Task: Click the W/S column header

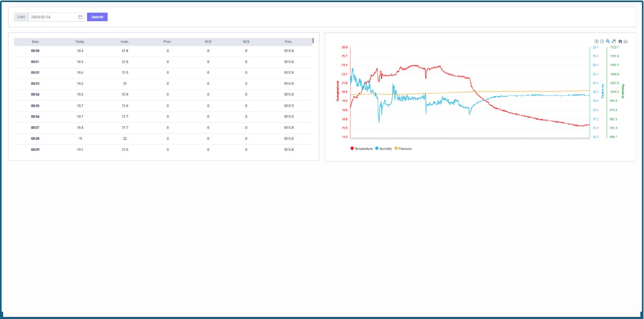Action: pos(246,42)
